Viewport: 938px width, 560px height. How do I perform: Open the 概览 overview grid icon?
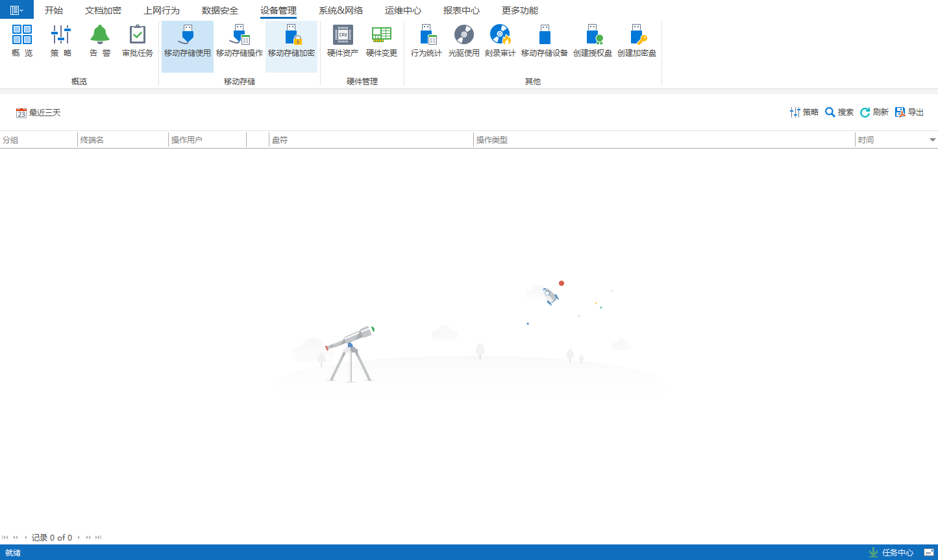(22, 41)
